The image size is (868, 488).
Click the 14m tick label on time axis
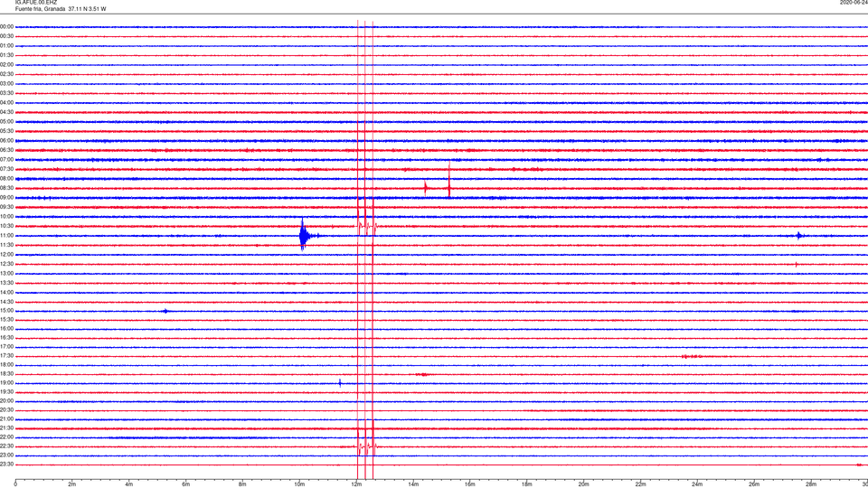(413, 484)
